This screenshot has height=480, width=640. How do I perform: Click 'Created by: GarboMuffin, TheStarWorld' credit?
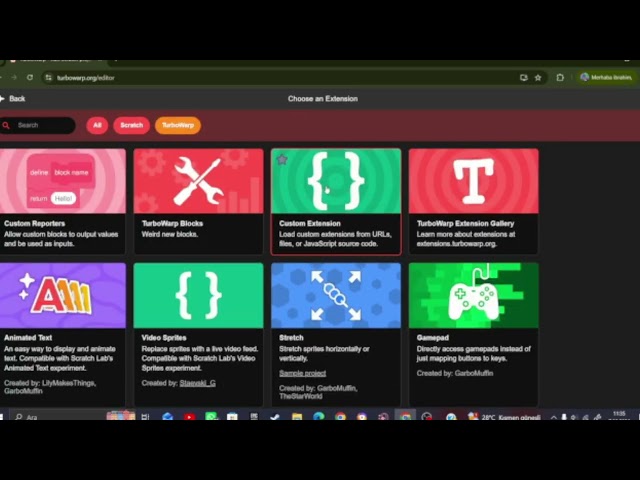[x=318, y=392]
